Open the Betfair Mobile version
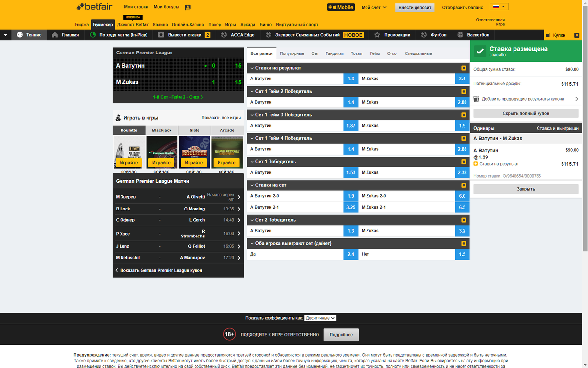This screenshot has width=588, height=368. pos(341,7)
